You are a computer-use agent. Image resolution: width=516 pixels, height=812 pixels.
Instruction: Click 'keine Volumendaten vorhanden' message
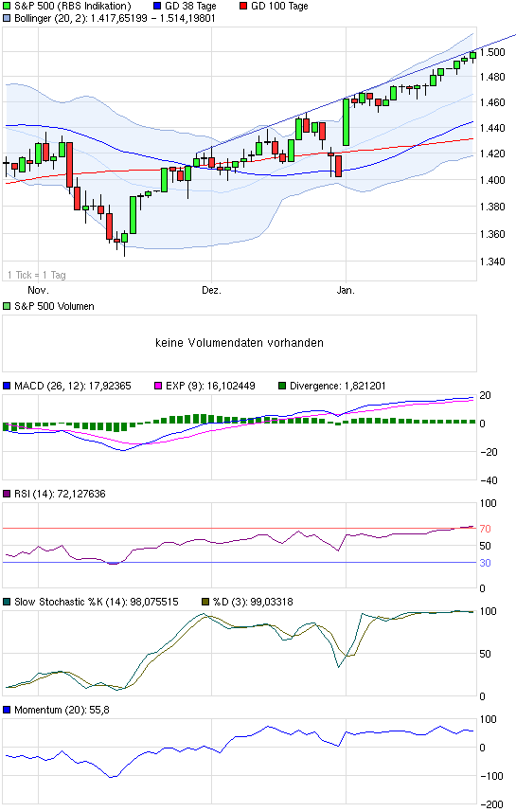[240, 342]
